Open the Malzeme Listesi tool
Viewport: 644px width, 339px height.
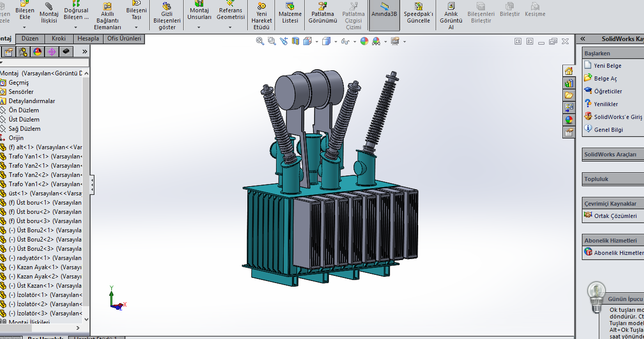coord(290,14)
